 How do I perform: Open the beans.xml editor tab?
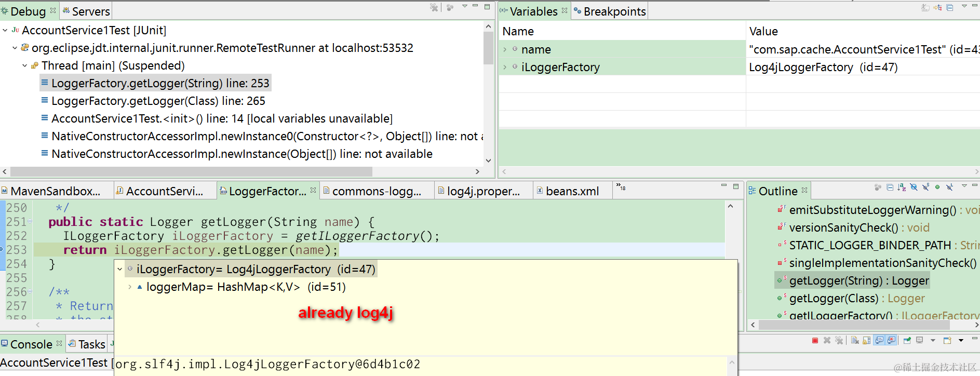572,191
